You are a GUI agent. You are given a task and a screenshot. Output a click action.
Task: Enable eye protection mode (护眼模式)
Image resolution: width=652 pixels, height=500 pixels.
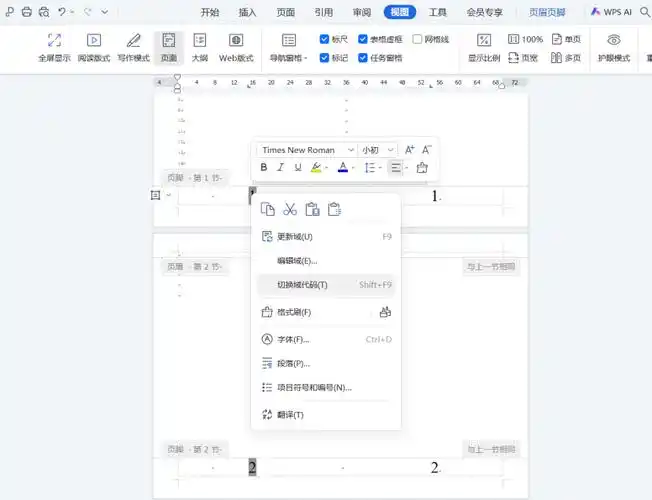click(613, 47)
